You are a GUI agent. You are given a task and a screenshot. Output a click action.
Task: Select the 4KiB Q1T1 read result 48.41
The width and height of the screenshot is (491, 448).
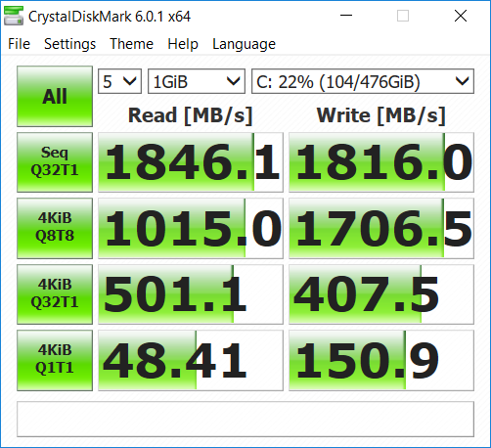(x=191, y=360)
